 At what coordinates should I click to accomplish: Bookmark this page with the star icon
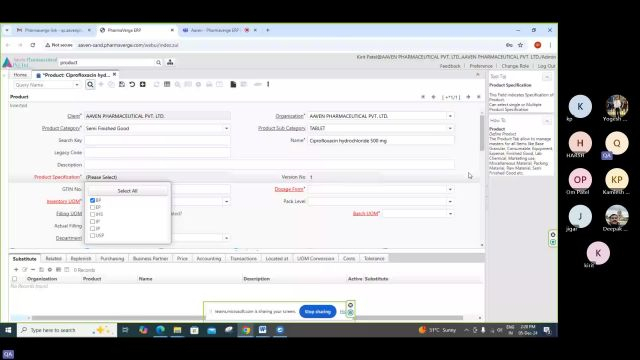[x=520, y=45]
